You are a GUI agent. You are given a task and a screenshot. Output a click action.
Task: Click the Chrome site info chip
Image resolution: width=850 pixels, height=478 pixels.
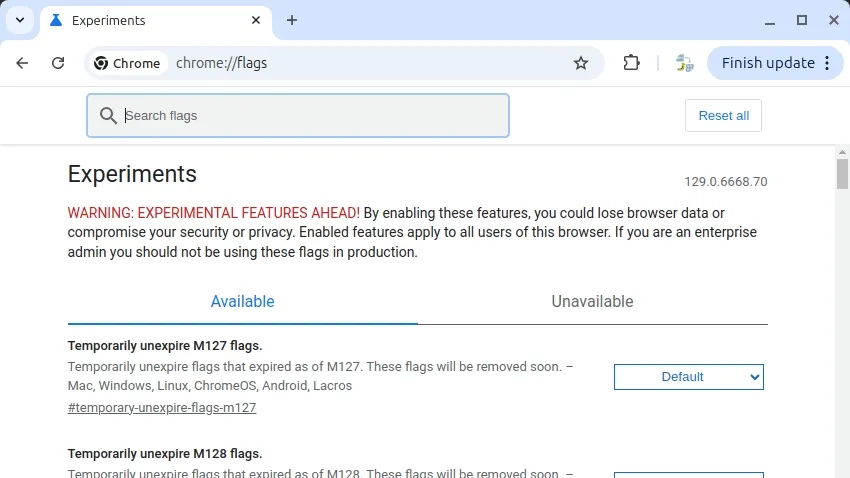point(127,63)
